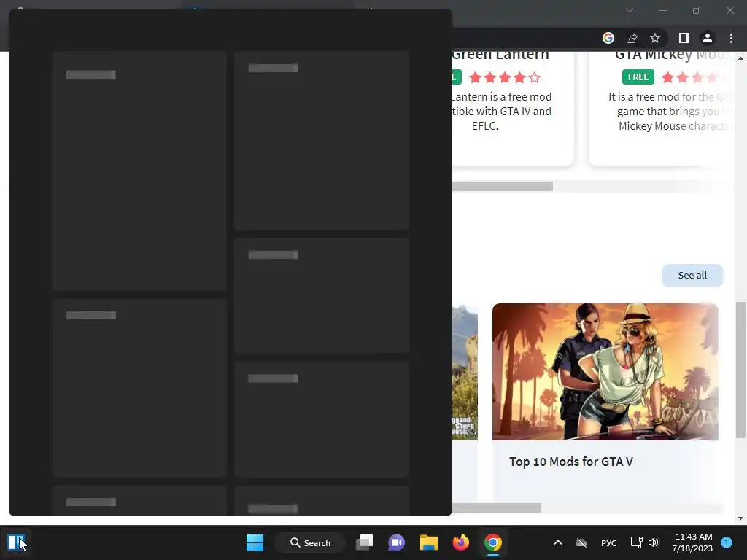Open Task View on the taskbar

click(365, 542)
